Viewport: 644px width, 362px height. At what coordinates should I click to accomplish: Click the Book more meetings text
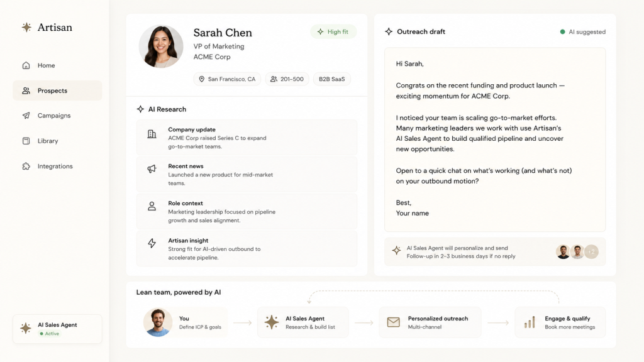[570, 327]
